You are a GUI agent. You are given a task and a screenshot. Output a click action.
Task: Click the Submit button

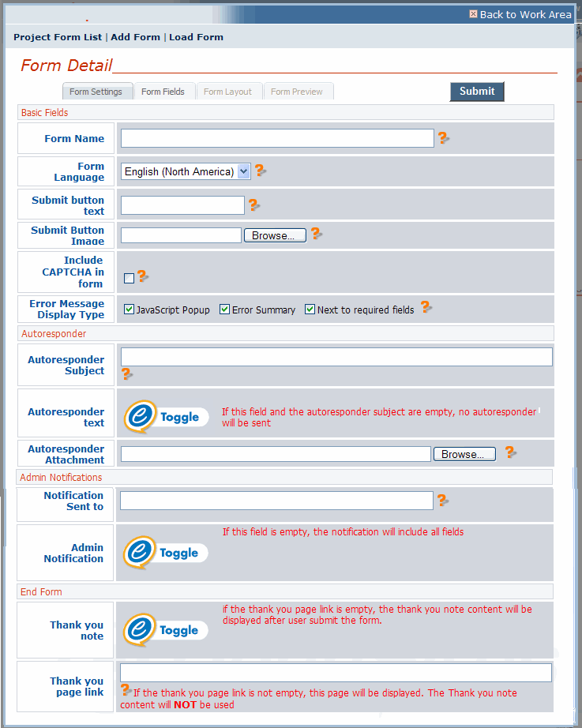tap(477, 92)
